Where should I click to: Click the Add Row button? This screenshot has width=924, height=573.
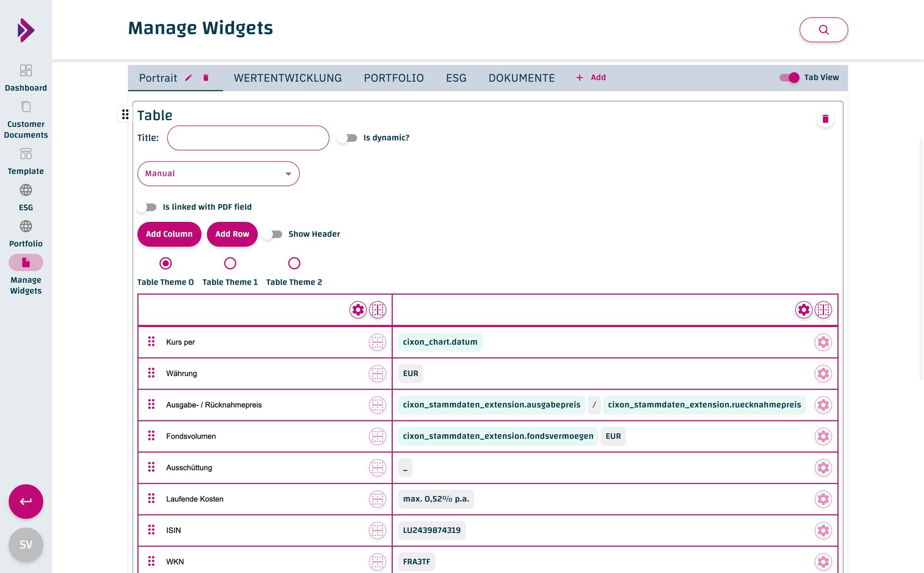click(x=232, y=234)
